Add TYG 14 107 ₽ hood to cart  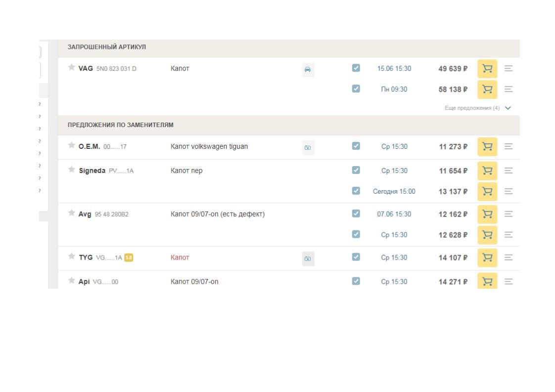(487, 258)
